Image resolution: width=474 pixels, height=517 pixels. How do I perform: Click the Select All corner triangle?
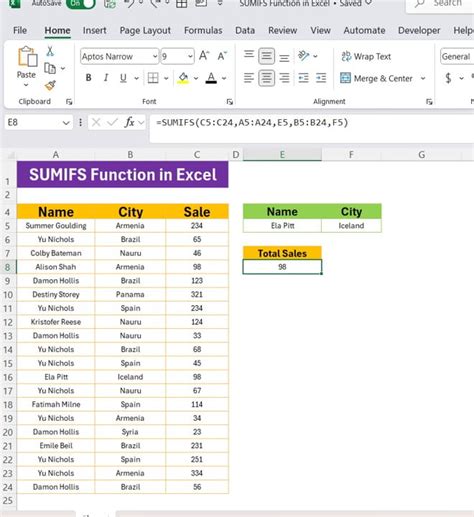point(11,155)
